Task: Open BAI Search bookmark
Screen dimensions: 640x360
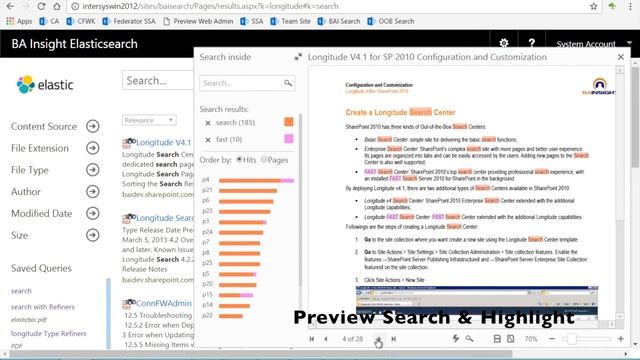Action: [339, 21]
